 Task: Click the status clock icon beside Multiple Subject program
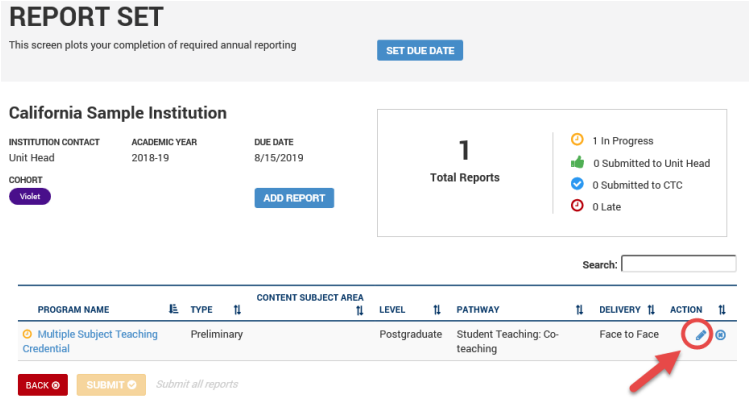point(27,334)
